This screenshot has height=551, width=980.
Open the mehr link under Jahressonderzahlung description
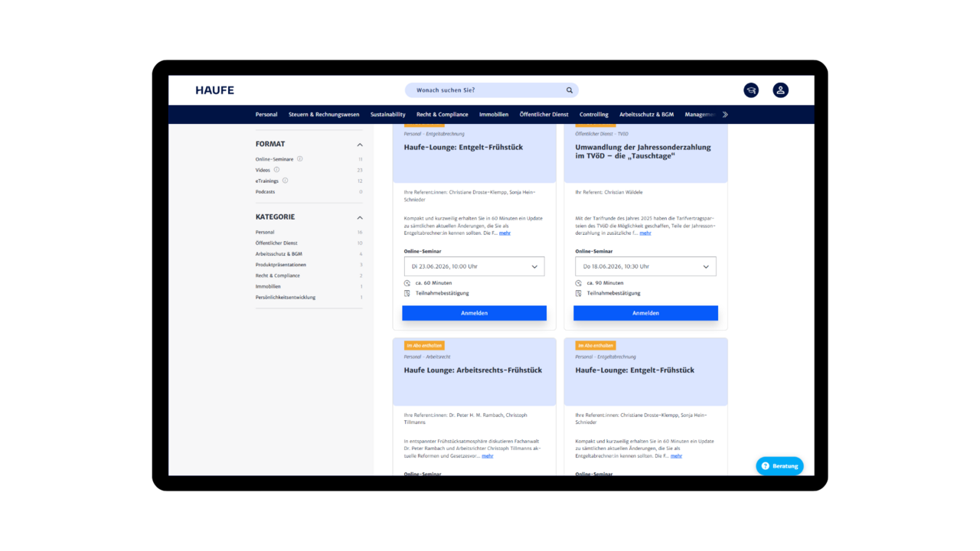point(645,233)
